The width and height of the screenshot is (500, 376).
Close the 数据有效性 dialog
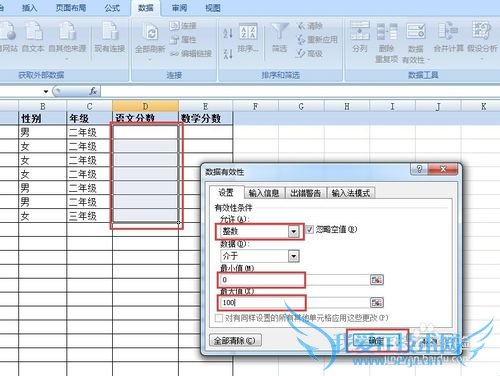(x=443, y=169)
